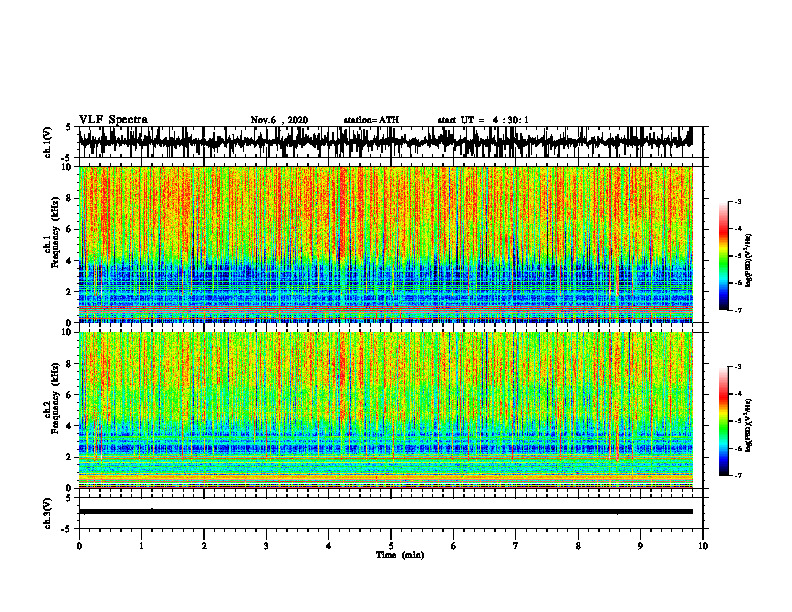The height and width of the screenshot is (612, 792).
Task: Click the 'VLF Spectra' title text
Action: pyautogui.click(x=113, y=120)
